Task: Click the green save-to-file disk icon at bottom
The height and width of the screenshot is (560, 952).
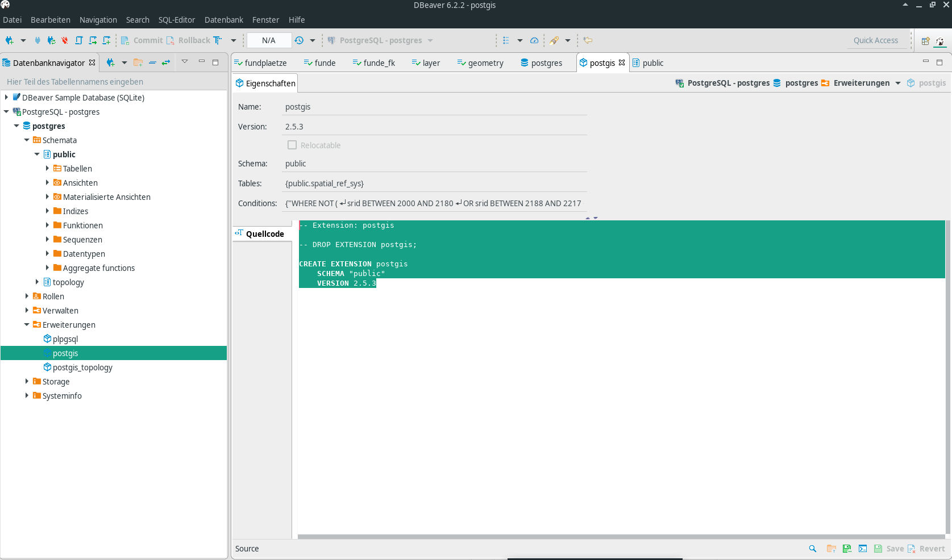Action: pyautogui.click(x=847, y=549)
